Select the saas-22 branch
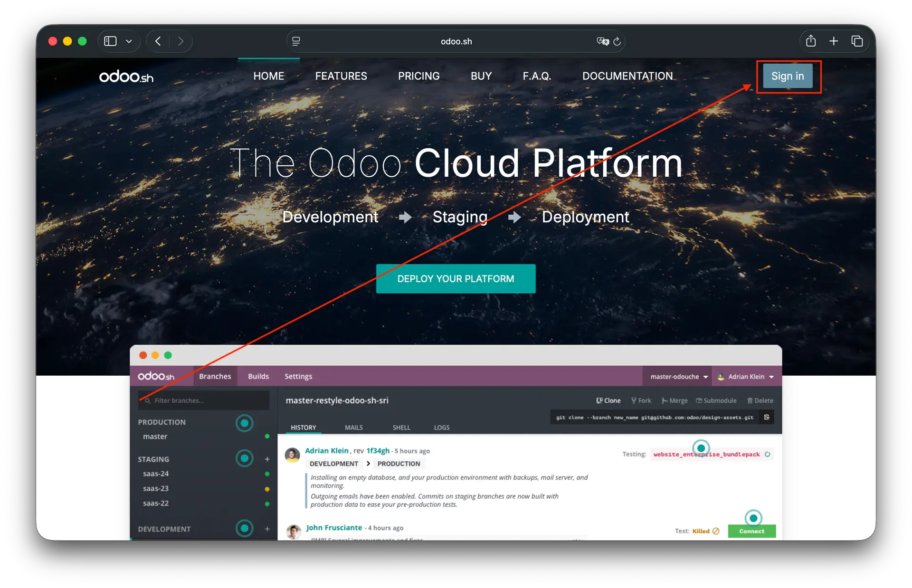Image resolution: width=912 pixels, height=588 pixels. click(156, 503)
